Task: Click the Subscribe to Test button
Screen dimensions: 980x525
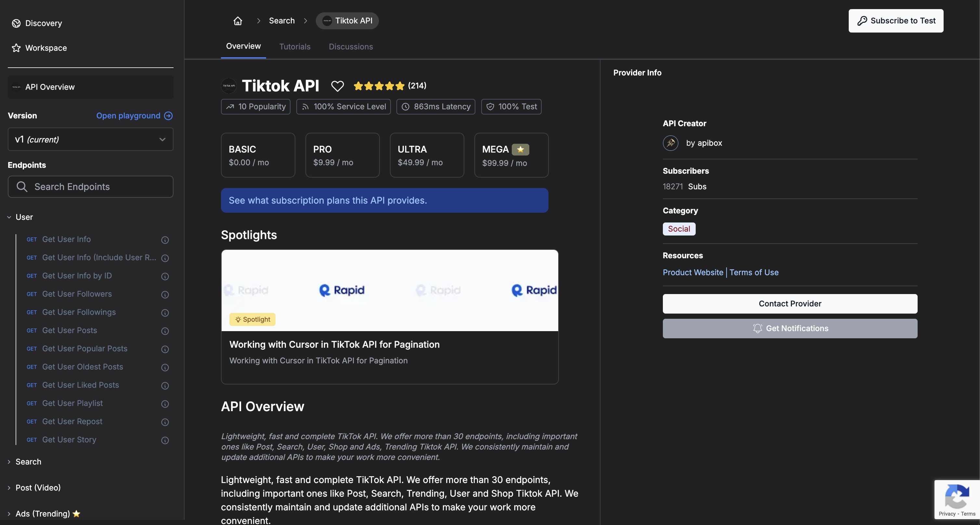Action: pyautogui.click(x=896, y=21)
